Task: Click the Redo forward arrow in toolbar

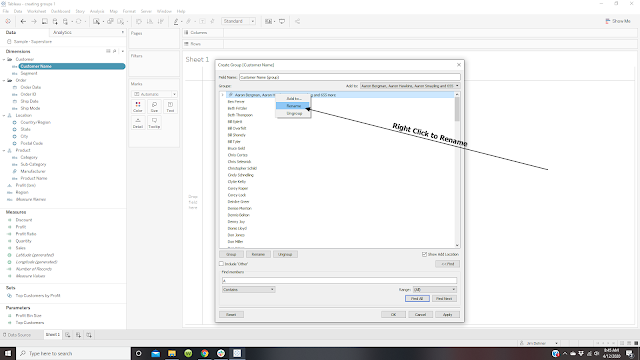Action: click(34, 21)
